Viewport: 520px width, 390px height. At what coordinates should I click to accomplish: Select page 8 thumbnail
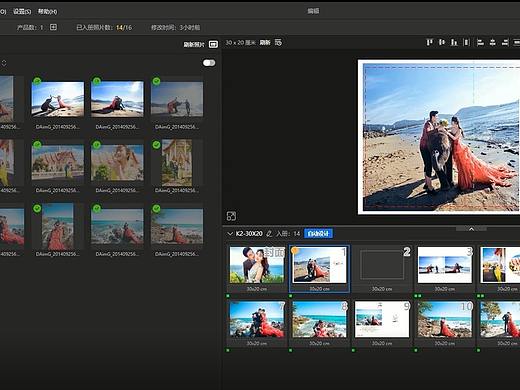click(x=319, y=320)
